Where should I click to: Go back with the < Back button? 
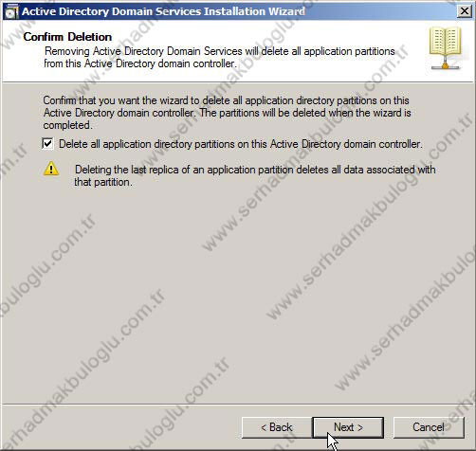[277, 427]
